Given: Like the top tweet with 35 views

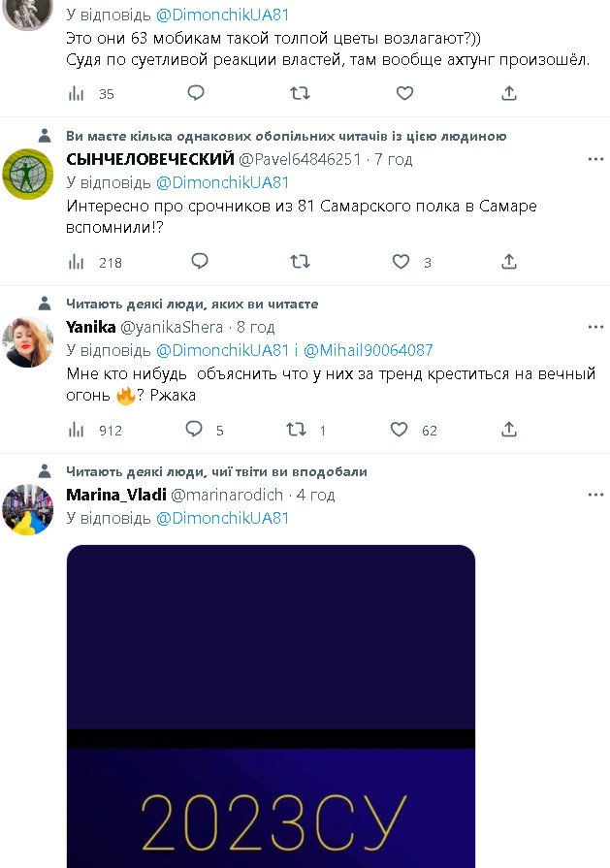Looking at the screenshot, I should (x=404, y=93).
